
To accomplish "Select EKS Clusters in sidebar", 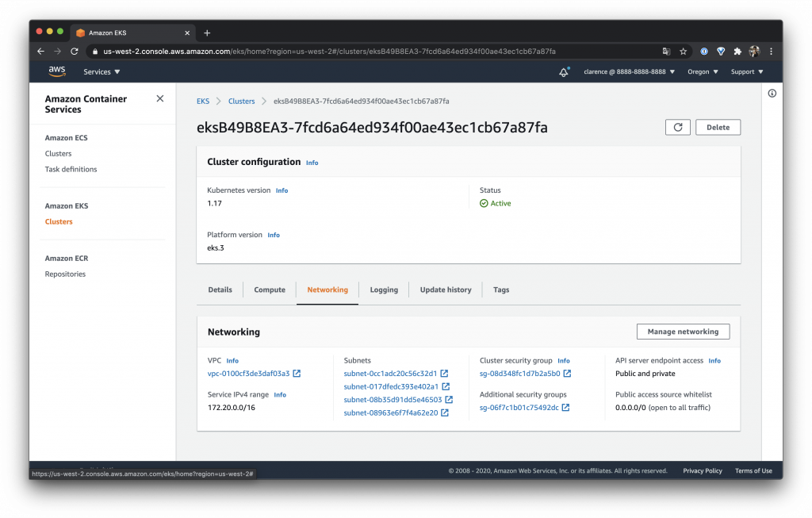I will click(x=59, y=221).
